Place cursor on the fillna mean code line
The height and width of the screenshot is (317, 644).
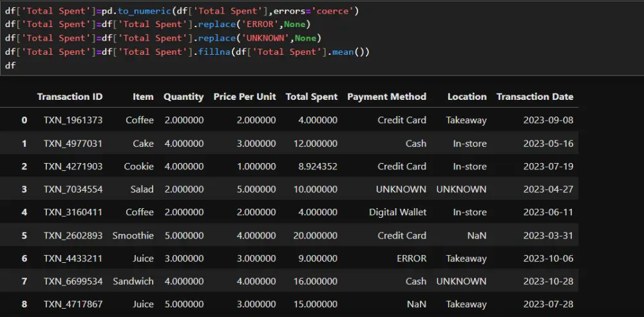187,52
